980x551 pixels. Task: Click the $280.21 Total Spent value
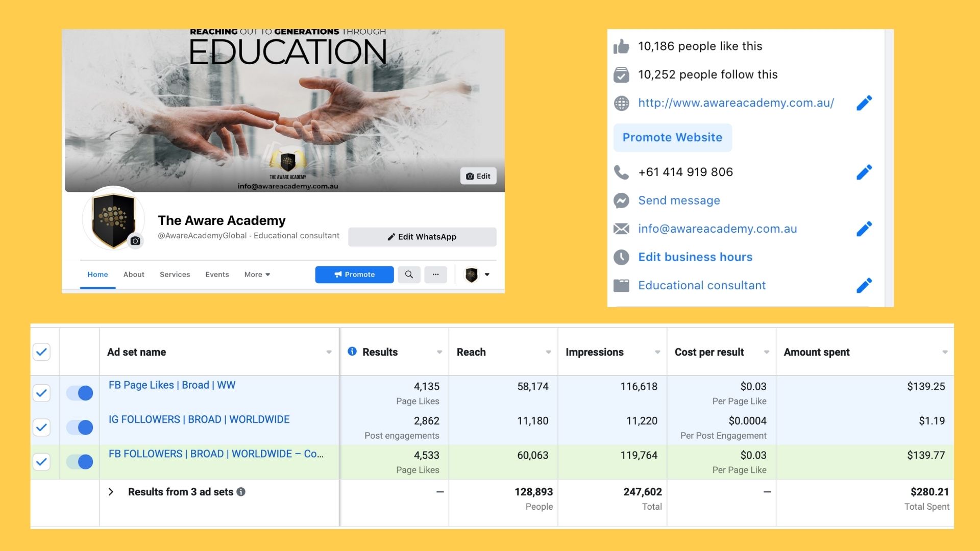pos(929,492)
